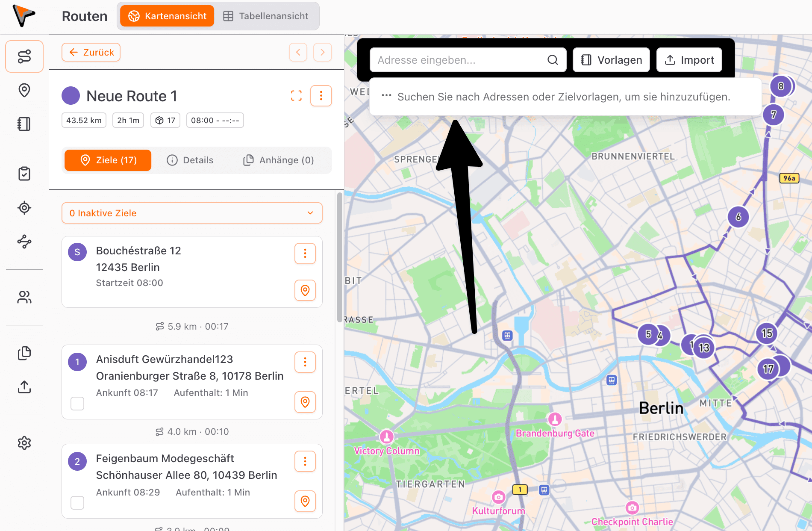Screen dimensions: 812x531
Task: Open the address book sidebar icon
Action: (x=24, y=124)
